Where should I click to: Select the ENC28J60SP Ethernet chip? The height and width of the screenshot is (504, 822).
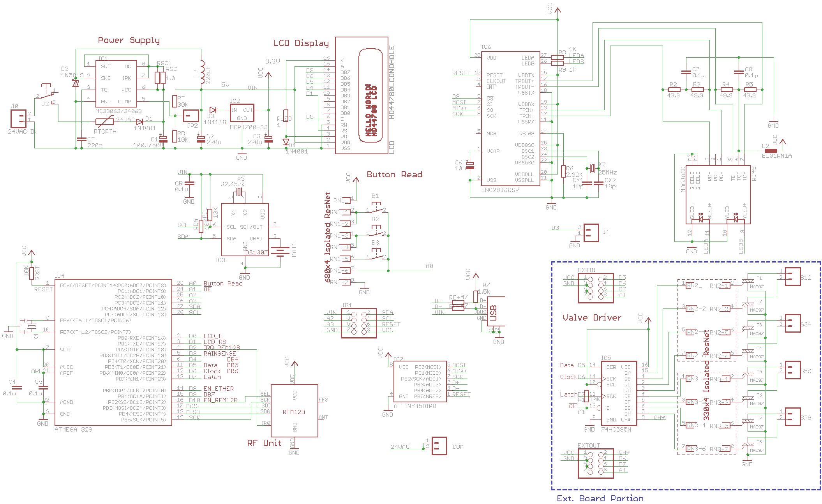tap(510, 119)
